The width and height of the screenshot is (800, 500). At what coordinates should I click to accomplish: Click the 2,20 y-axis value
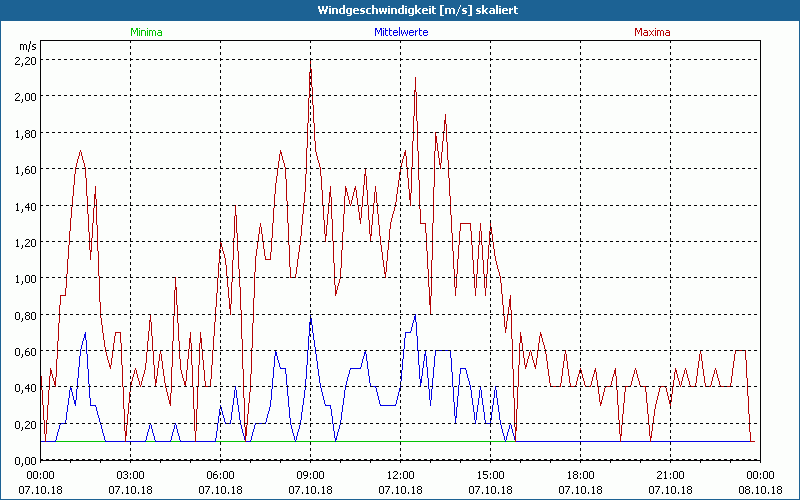pos(24,60)
